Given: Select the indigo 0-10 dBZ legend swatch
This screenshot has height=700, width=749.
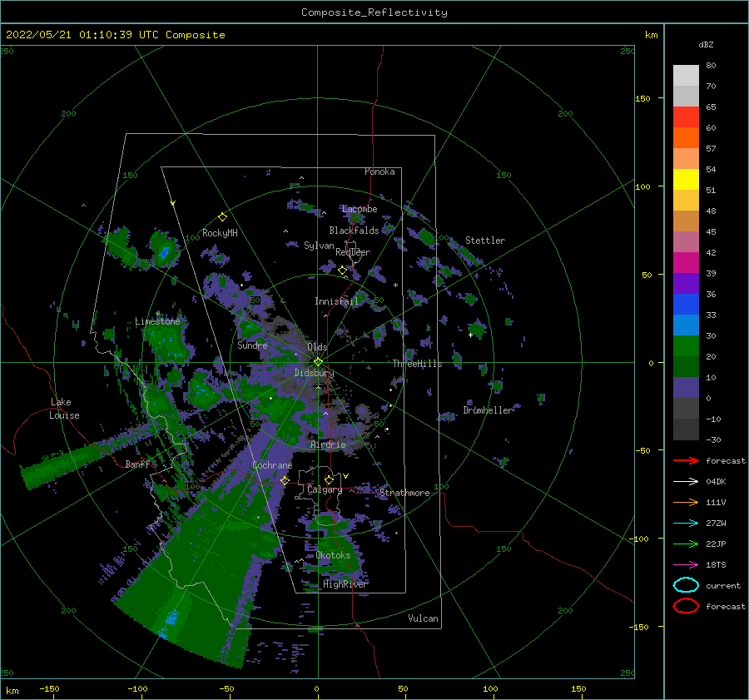Looking at the screenshot, I should (x=686, y=388).
